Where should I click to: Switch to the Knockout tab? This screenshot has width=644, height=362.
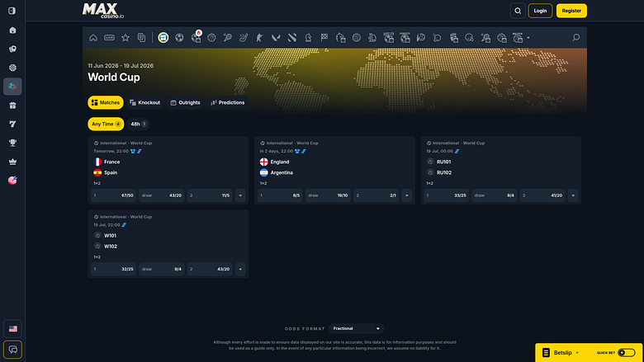(145, 102)
